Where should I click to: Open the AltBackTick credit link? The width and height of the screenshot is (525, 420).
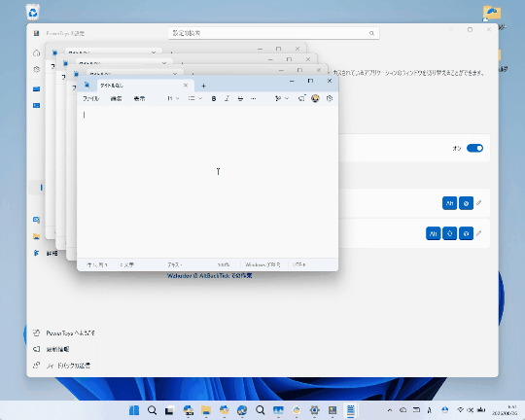click(210, 276)
